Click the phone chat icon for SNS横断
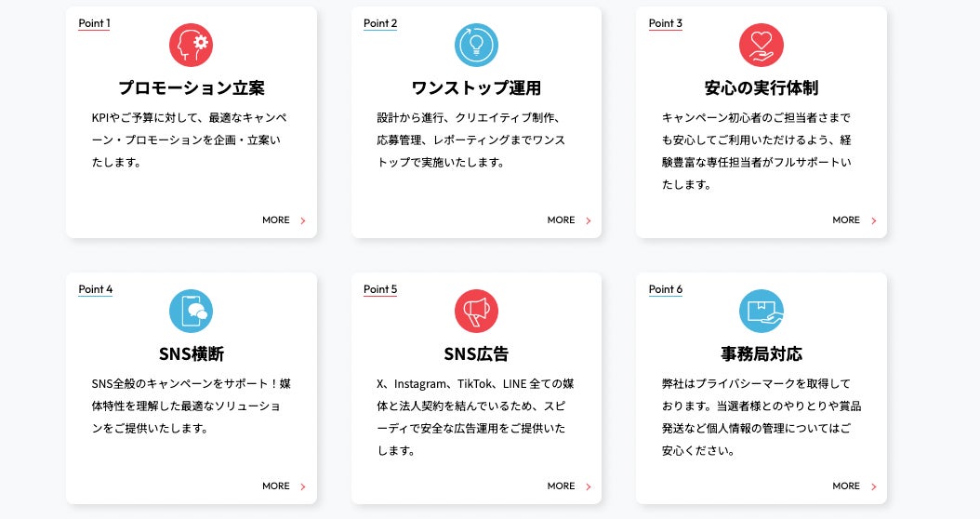The width and height of the screenshot is (980, 519). [192, 311]
